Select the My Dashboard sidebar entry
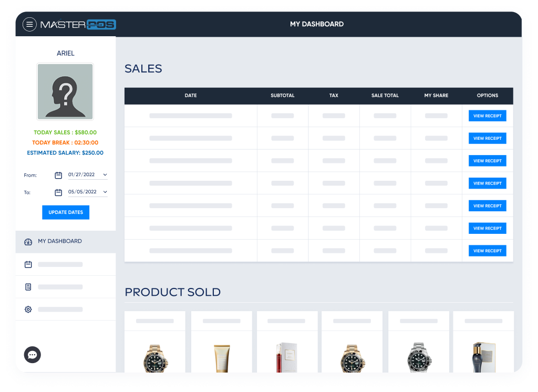The height and width of the screenshot is (392, 538). click(x=59, y=242)
